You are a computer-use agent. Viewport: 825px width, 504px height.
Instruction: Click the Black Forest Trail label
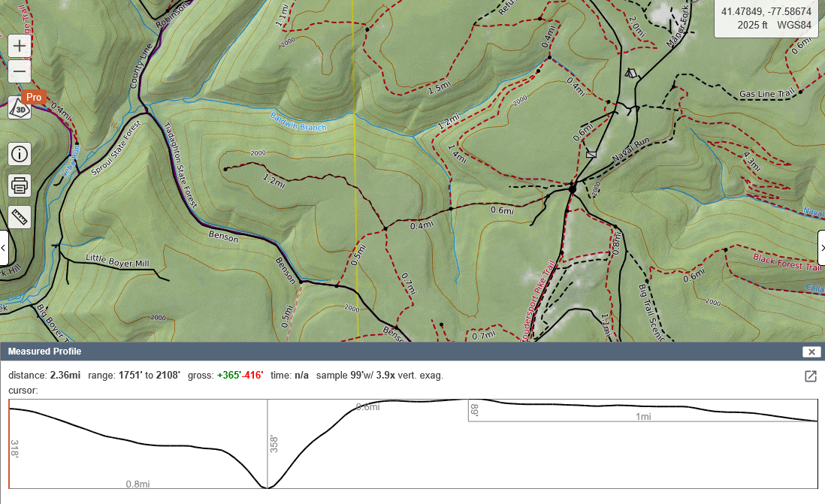click(x=787, y=262)
